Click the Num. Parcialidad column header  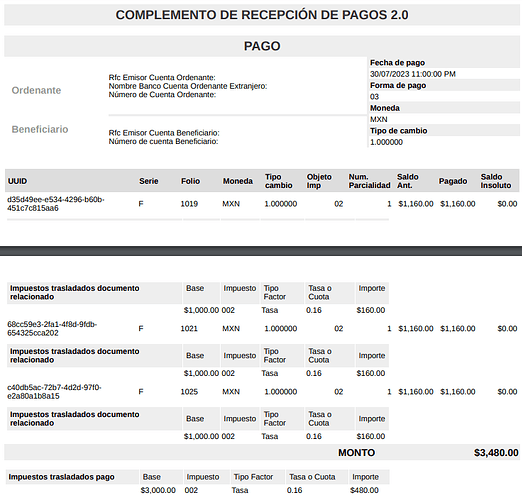(369, 181)
